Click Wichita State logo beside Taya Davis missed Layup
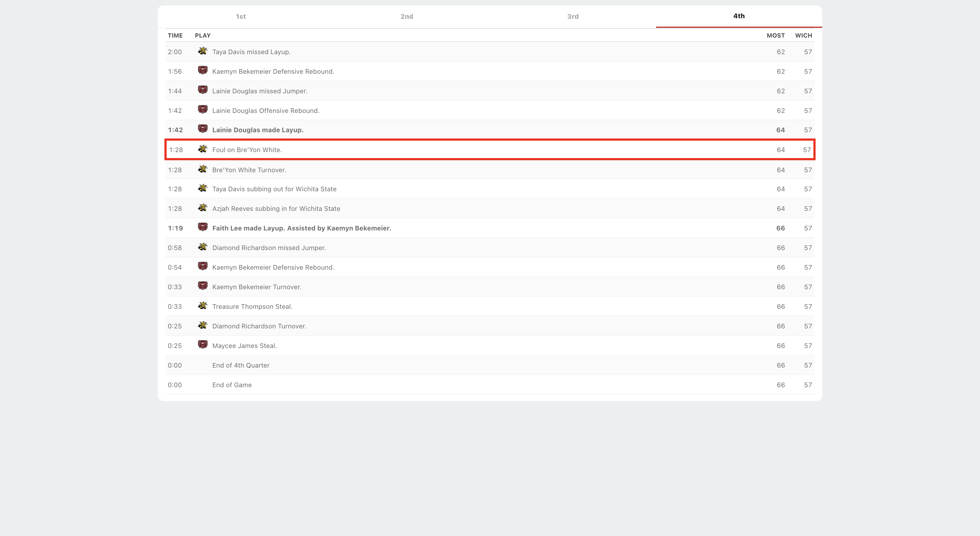Image resolution: width=980 pixels, height=536 pixels. [202, 51]
